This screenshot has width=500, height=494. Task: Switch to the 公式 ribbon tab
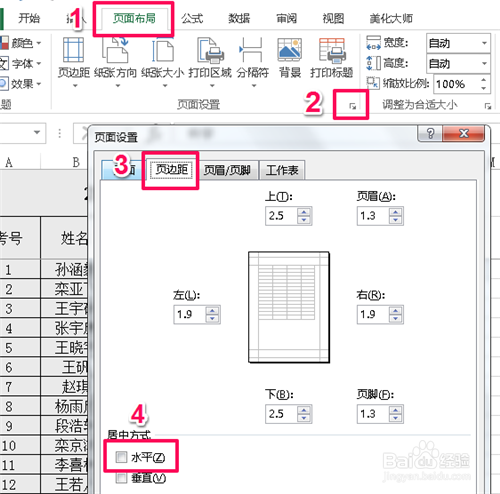[192, 18]
